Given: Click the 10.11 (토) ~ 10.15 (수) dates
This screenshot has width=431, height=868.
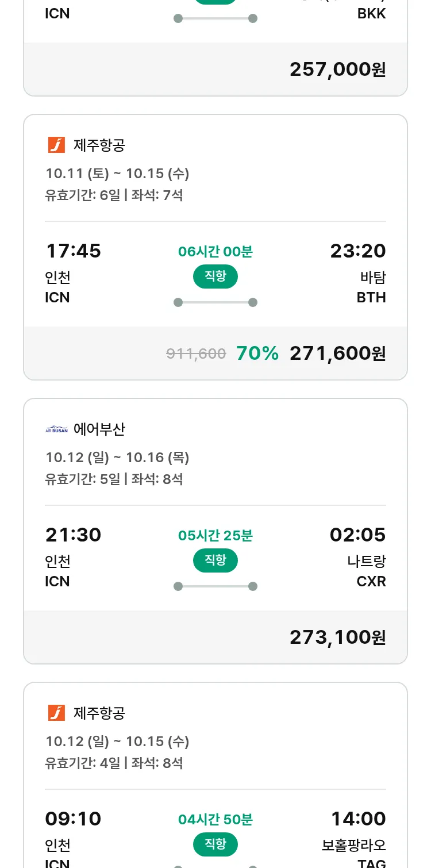Looking at the screenshot, I should coord(117,174).
